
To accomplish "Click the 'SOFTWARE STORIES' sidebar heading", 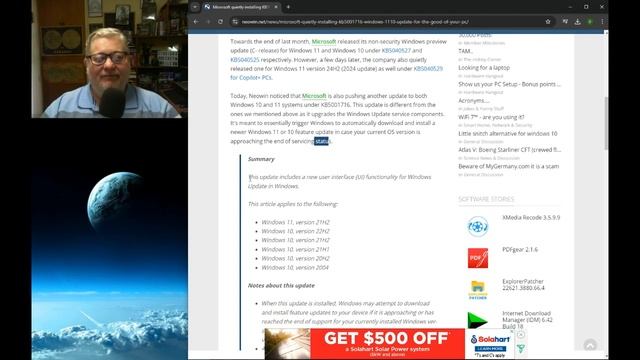I will pos(486,199).
